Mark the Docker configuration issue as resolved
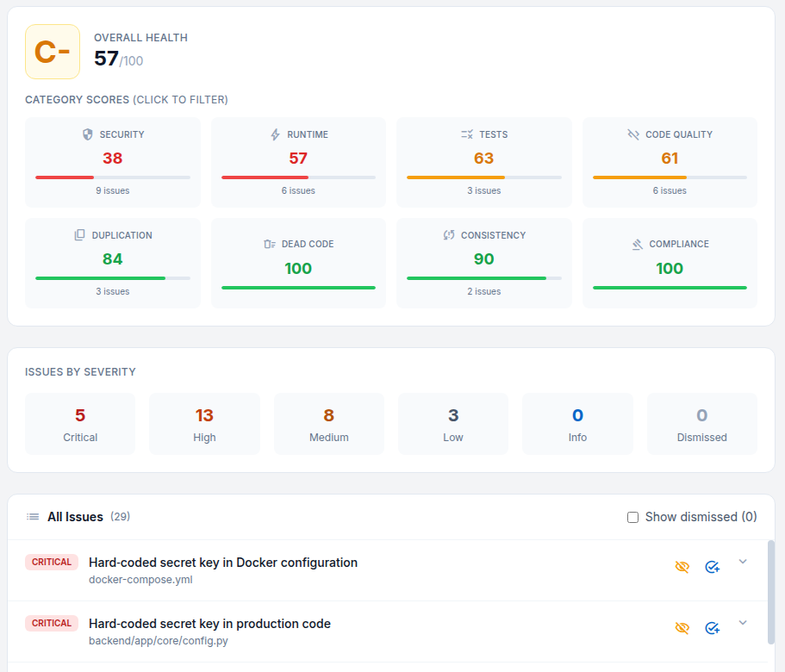This screenshot has width=785, height=672. (x=712, y=567)
